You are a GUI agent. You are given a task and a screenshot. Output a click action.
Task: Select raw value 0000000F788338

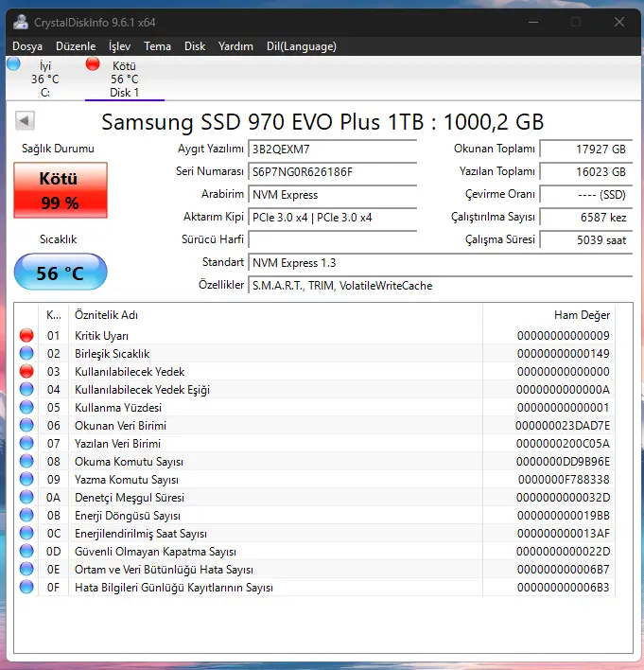pos(564,479)
